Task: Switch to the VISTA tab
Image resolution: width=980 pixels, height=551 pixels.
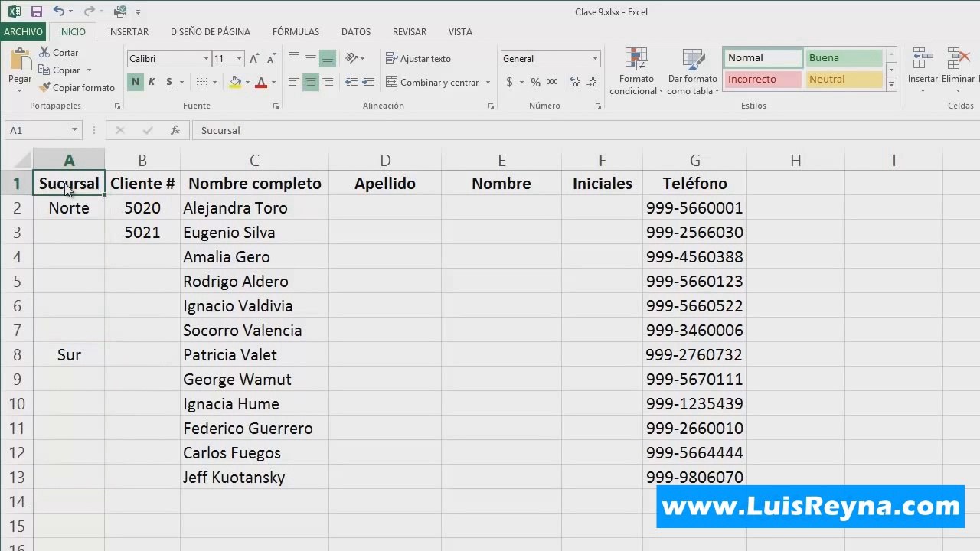Action: [460, 32]
